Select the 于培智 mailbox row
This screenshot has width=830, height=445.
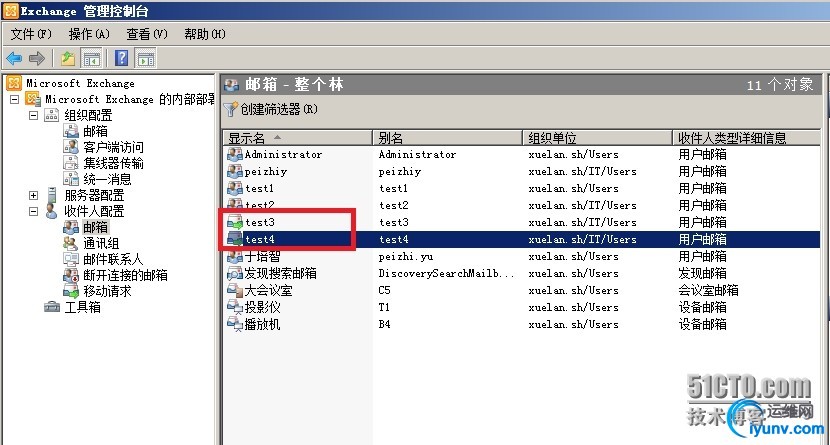pos(521,257)
